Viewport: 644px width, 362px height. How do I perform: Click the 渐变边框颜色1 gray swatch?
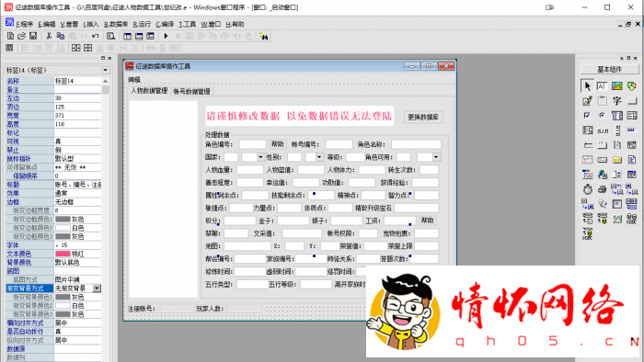coord(63,220)
